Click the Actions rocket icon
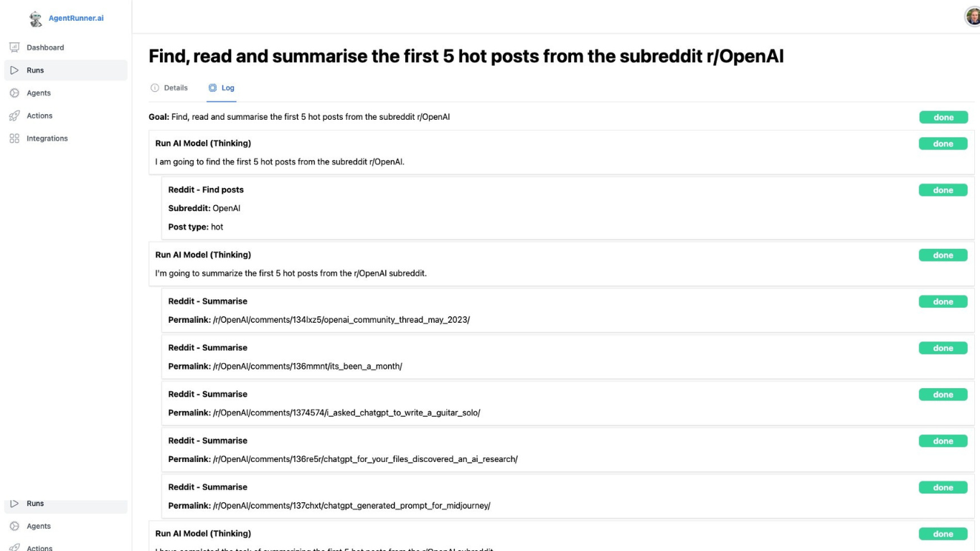 13,116
